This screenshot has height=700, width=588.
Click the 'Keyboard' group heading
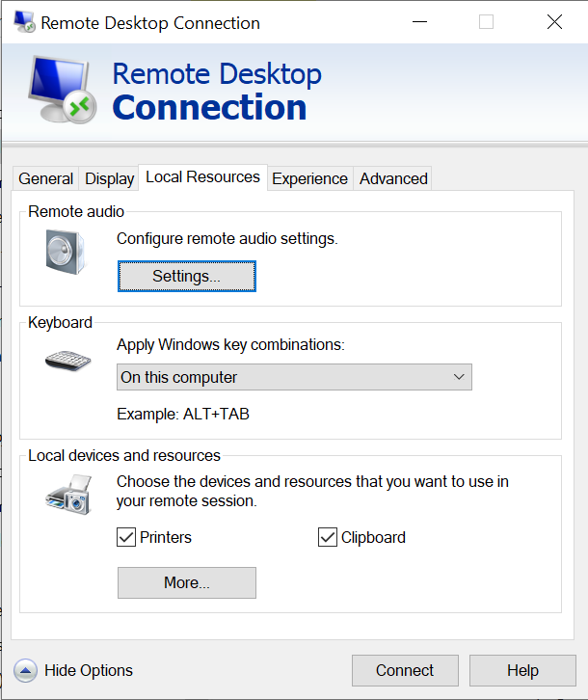[61, 322]
